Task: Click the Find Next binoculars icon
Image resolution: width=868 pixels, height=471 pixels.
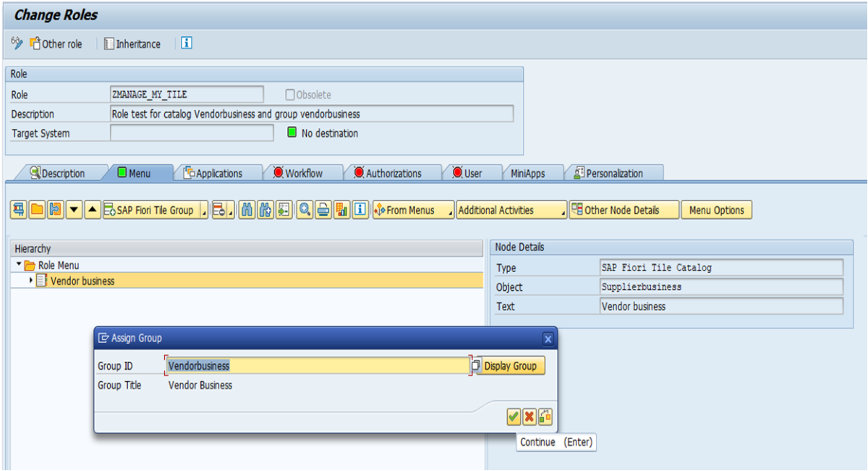Action: (264, 210)
